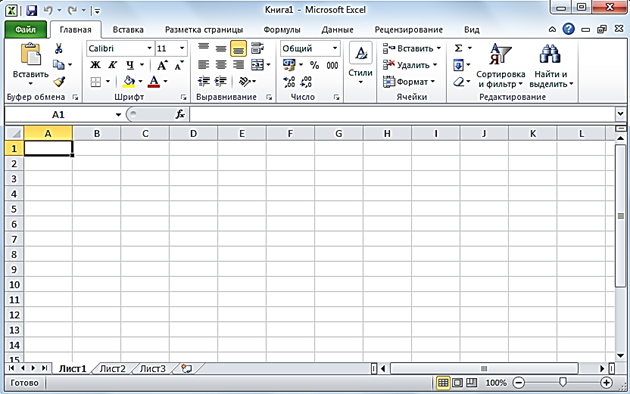Decrease font size with small A

[179, 65]
